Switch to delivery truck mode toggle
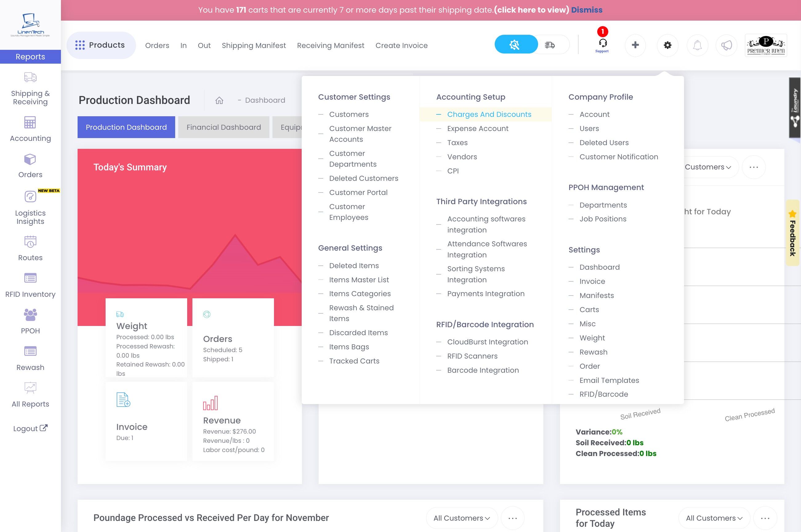 coord(550,45)
